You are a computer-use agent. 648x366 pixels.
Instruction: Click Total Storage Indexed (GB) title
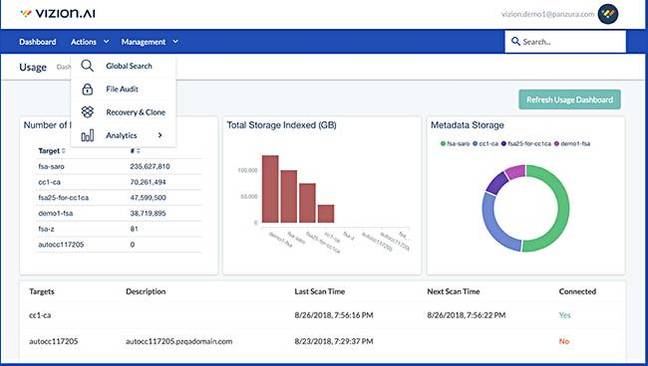[281, 125]
